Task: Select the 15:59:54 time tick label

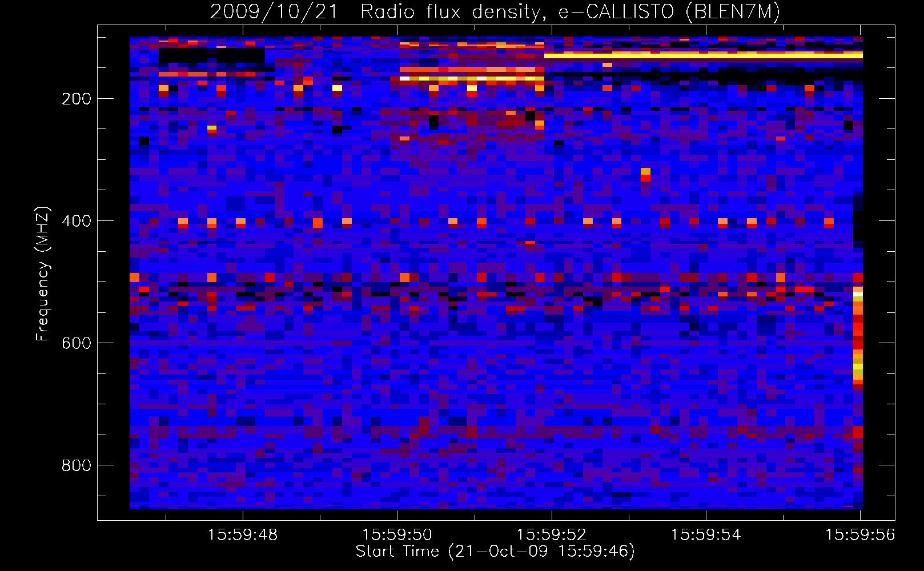Action: coord(706,534)
